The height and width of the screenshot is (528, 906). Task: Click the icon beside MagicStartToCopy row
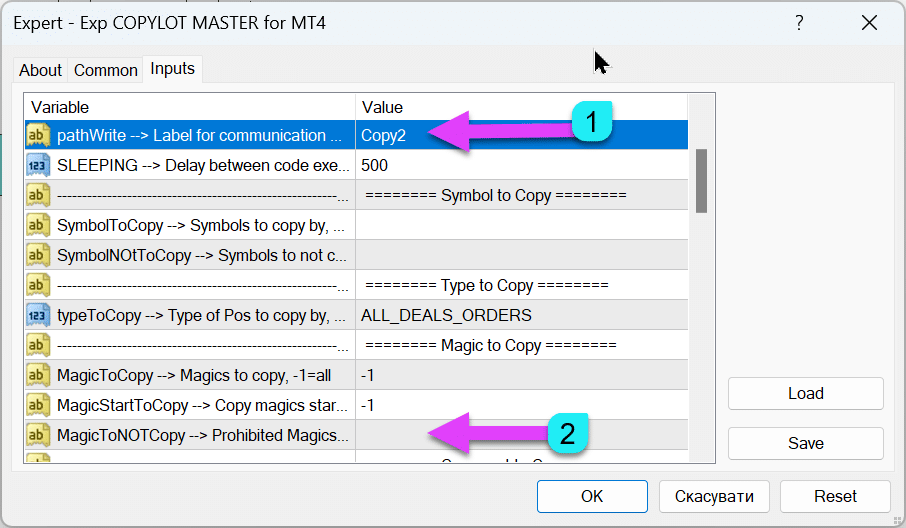click(x=38, y=405)
